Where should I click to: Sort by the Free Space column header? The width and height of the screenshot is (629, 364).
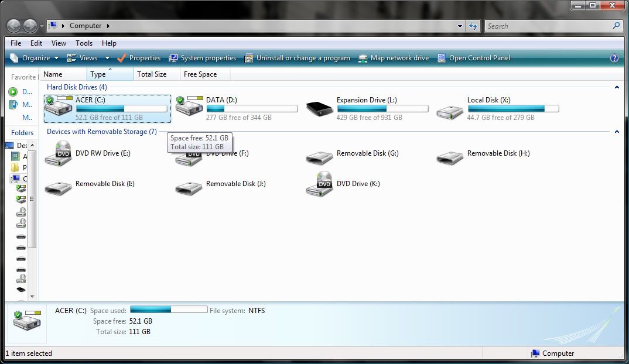tap(204, 74)
